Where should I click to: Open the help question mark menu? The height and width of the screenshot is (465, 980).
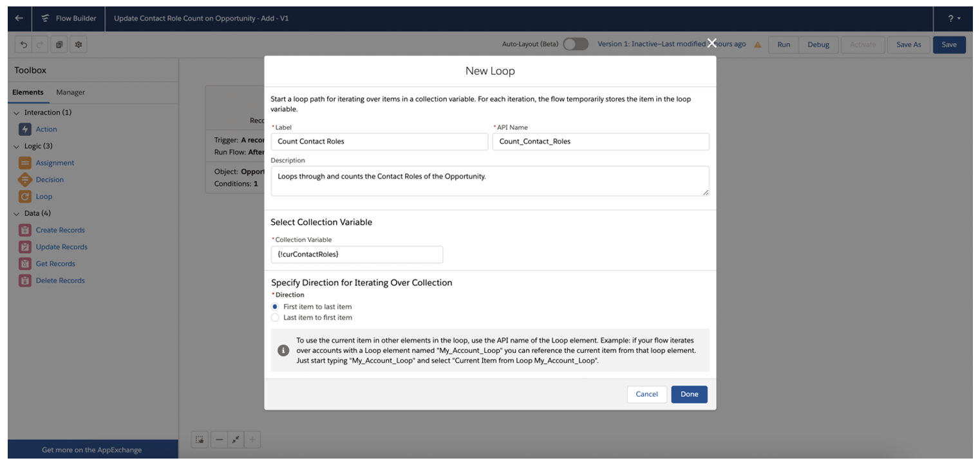pyautogui.click(x=954, y=18)
